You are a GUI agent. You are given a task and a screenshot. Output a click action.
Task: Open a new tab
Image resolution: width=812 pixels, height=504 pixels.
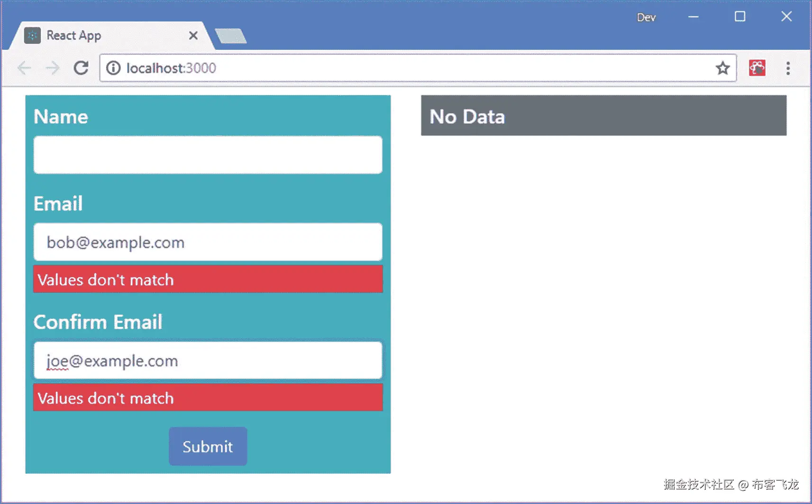[231, 36]
